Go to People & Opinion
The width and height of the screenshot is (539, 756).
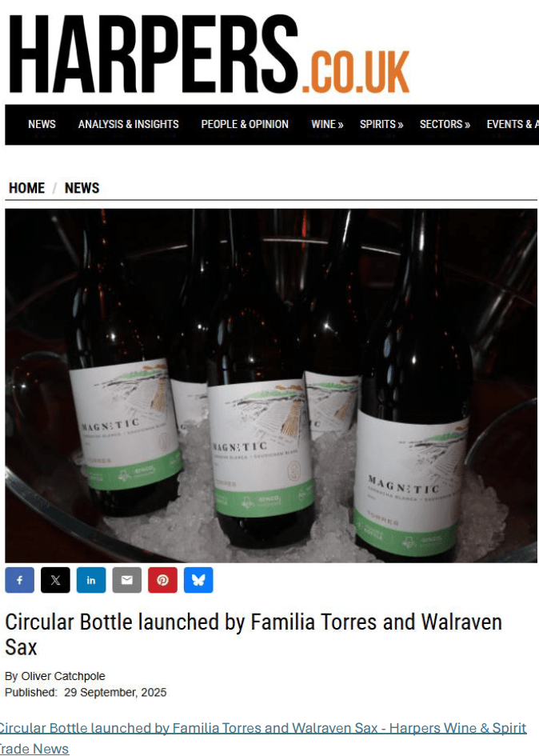[245, 124]
